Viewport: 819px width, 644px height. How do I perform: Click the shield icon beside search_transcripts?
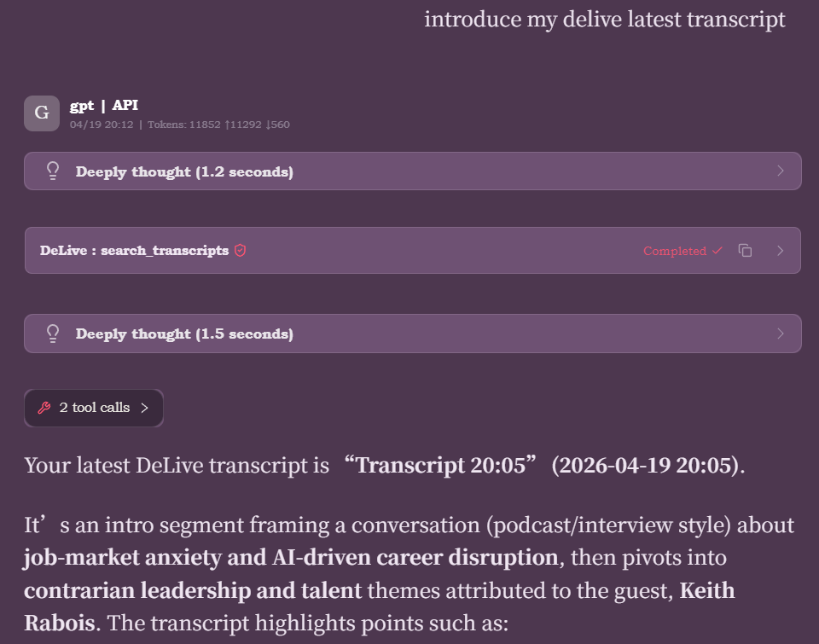click(x=241, y=250)
